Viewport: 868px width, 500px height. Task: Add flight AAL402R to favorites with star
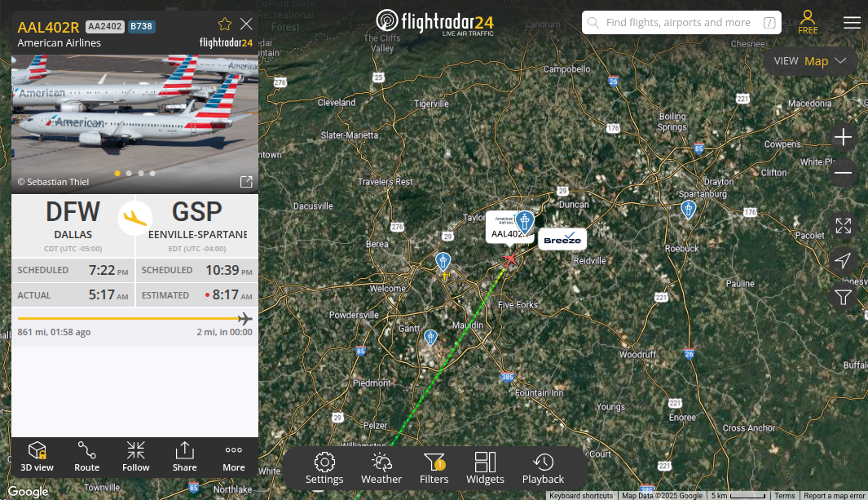click(225, 24)
